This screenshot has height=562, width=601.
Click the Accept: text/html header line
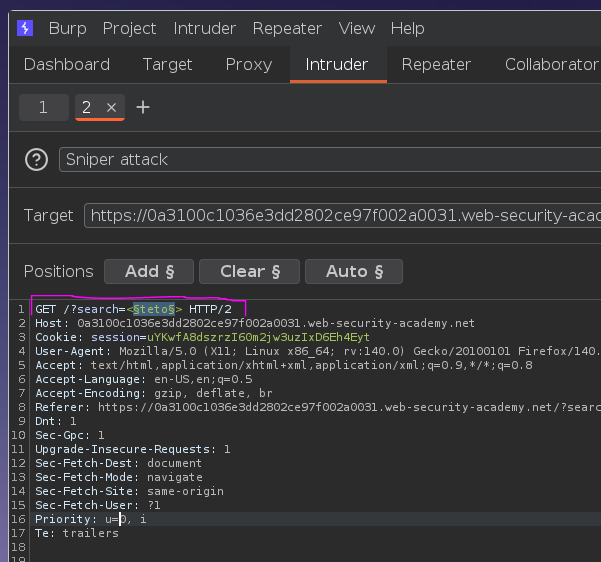tap(284, 365)
